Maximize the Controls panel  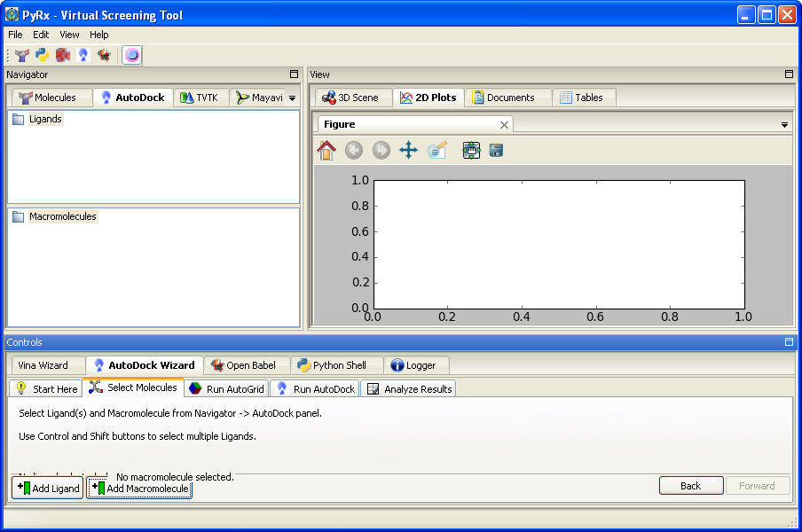point(790,342)
